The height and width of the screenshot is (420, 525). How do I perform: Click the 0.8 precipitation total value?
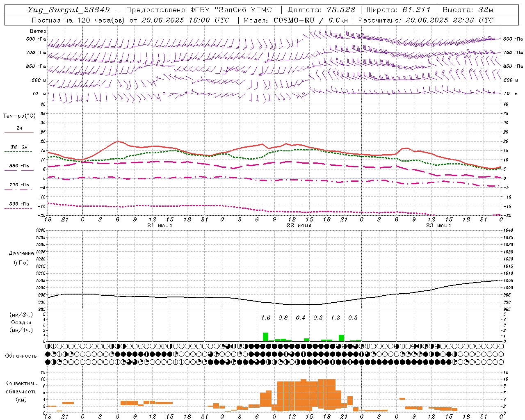click(x=283, y=318)
